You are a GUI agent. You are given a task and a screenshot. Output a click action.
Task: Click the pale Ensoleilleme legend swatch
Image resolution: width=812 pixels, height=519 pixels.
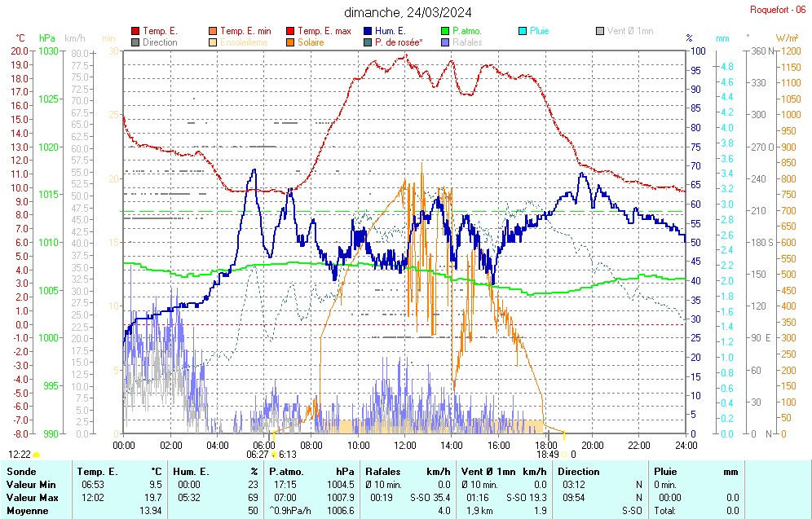coord(213,42)
